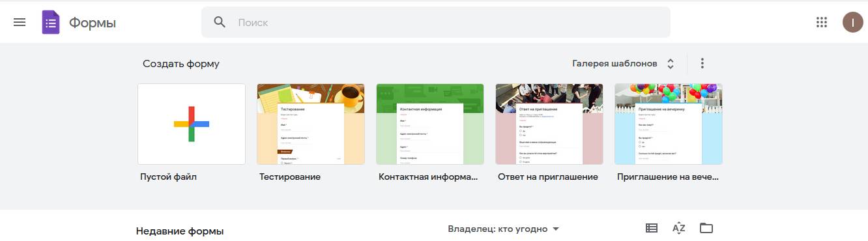Choose the Приглашение на вечеринку template
The height and width of the screenshot is (241, 868).
pyautogui.click(x=669, y=124)
